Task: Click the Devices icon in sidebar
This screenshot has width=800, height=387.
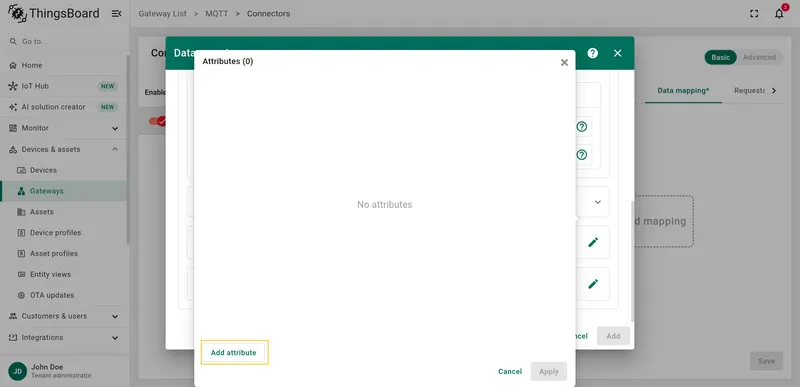Action: point(21,170)
